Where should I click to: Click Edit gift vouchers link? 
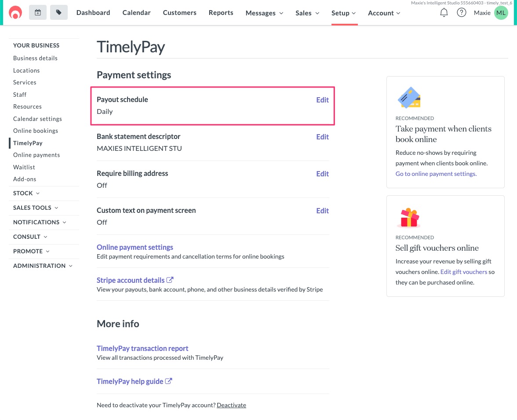coord(463,272)
